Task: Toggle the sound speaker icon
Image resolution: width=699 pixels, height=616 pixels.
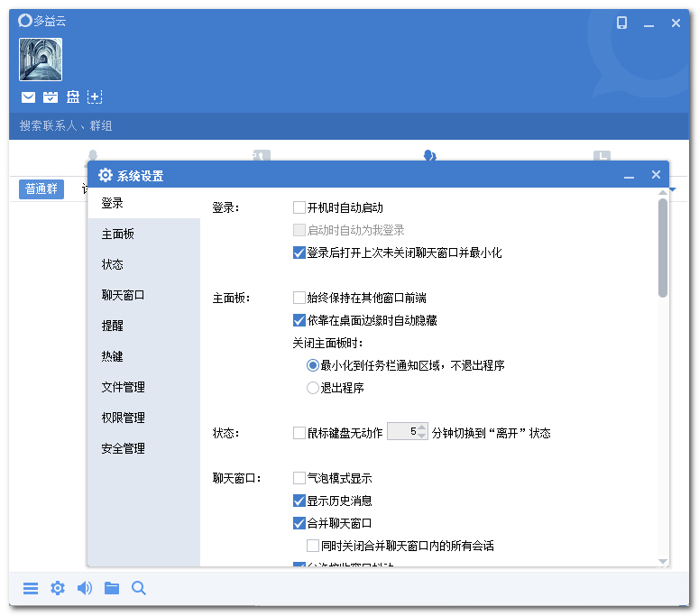Action: 85,588
